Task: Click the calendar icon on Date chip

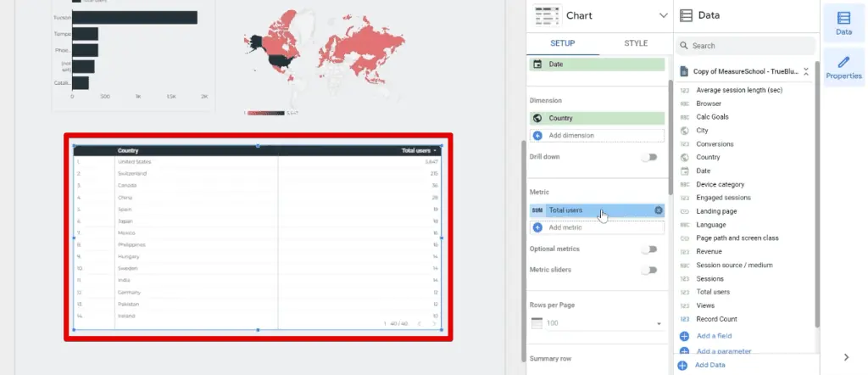Action: pyautogui.click(x=537, y=64)
